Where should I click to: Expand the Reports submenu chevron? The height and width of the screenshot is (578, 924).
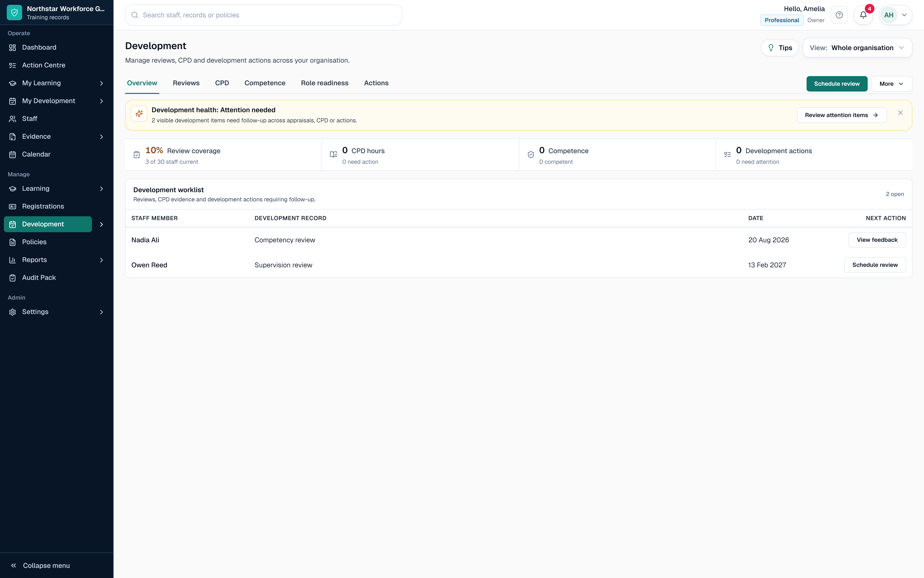(102, 260)
